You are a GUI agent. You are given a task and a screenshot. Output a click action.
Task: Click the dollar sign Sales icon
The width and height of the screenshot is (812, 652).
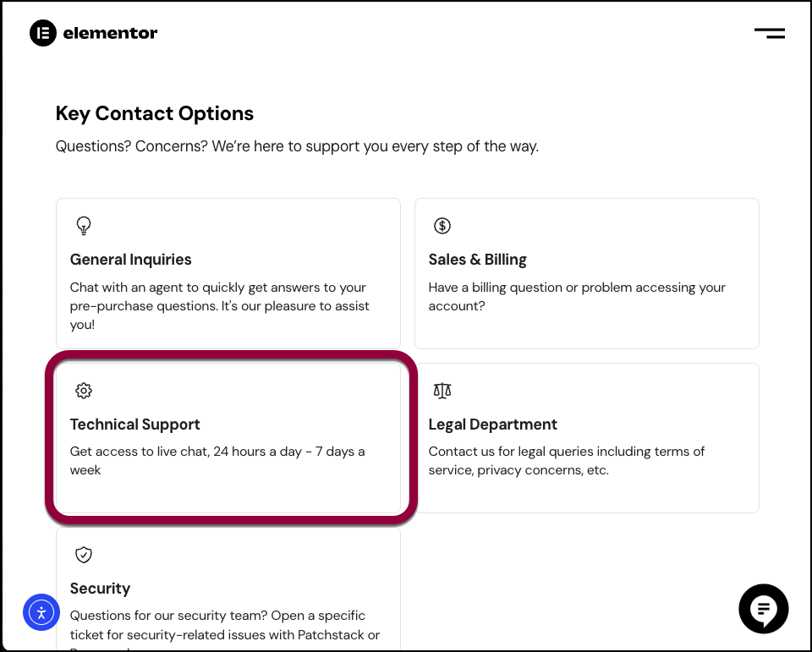tap(442, 226)
